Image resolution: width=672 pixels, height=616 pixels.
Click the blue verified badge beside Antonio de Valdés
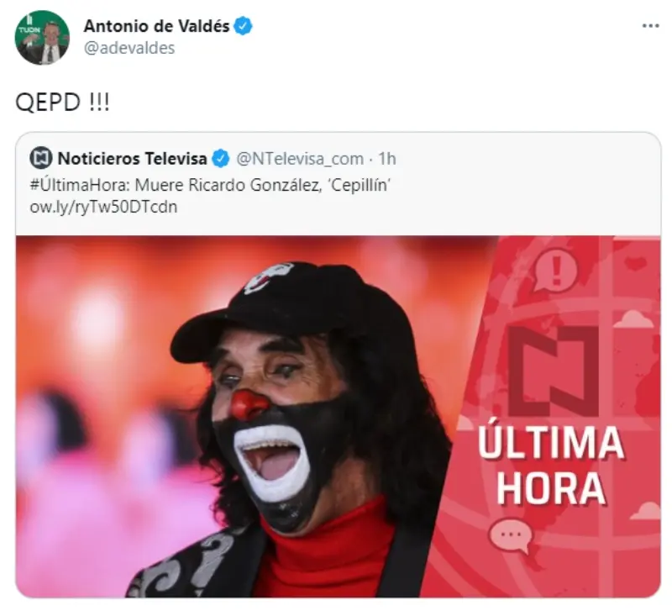pos(243,26)
